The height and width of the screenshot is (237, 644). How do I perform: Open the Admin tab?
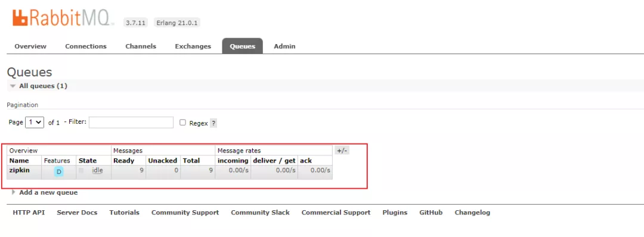pyautogui.click(x=284, y=46)
